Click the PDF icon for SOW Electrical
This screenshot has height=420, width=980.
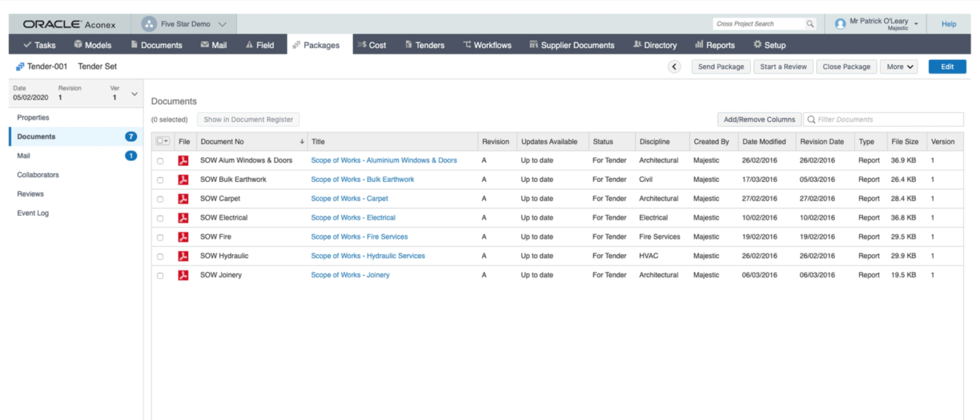pos(183,218)
